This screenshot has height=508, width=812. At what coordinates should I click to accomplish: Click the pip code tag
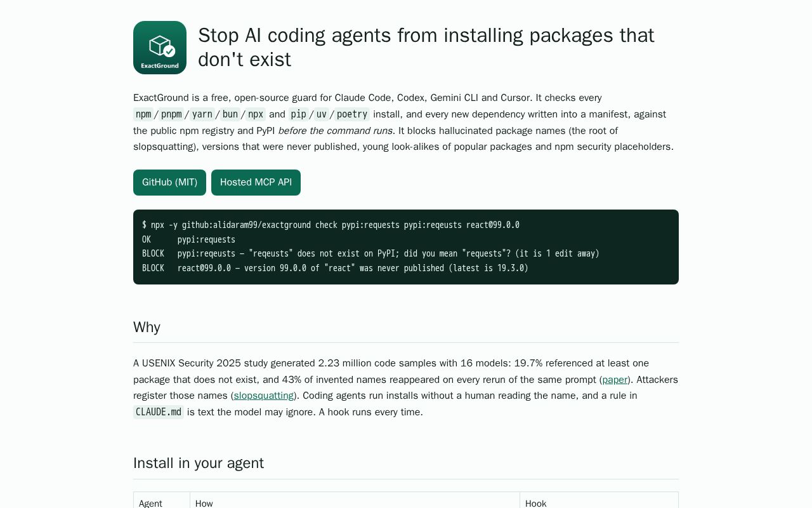coord(298,114)
